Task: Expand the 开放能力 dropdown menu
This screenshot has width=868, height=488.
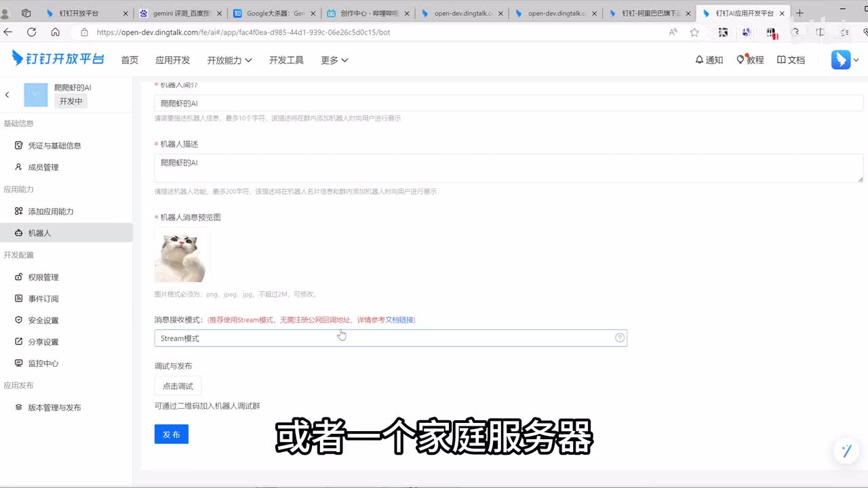Action: [229, 60]
